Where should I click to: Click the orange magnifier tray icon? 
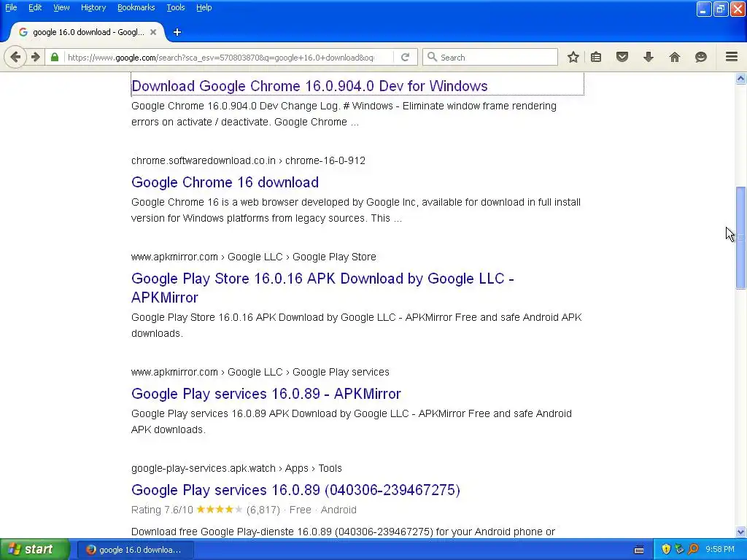click(x=693, y=550)
